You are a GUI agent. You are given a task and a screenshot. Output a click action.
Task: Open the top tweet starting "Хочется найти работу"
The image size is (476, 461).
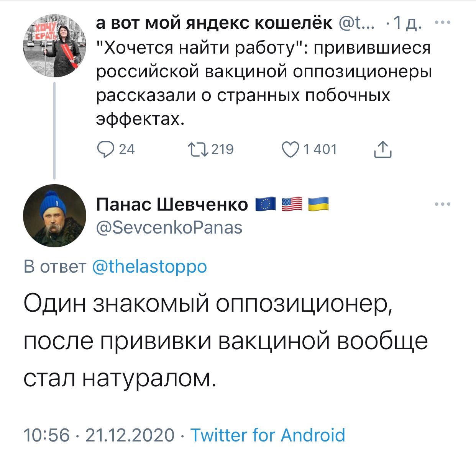[x=263, y=83]
